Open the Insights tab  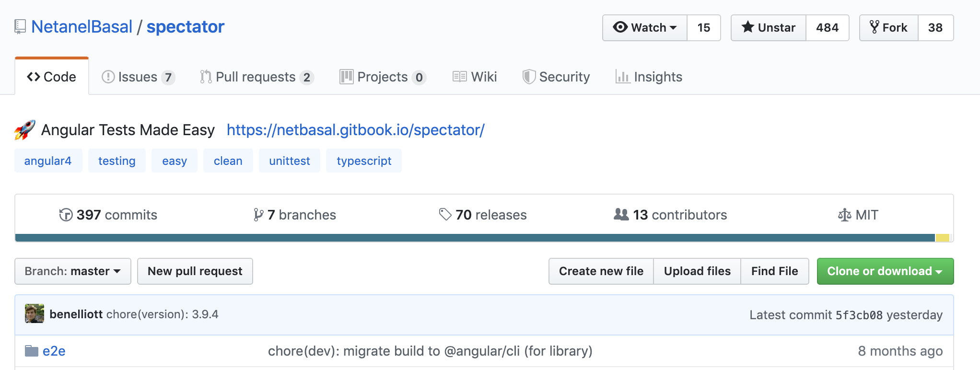click(x=649, y=77)
